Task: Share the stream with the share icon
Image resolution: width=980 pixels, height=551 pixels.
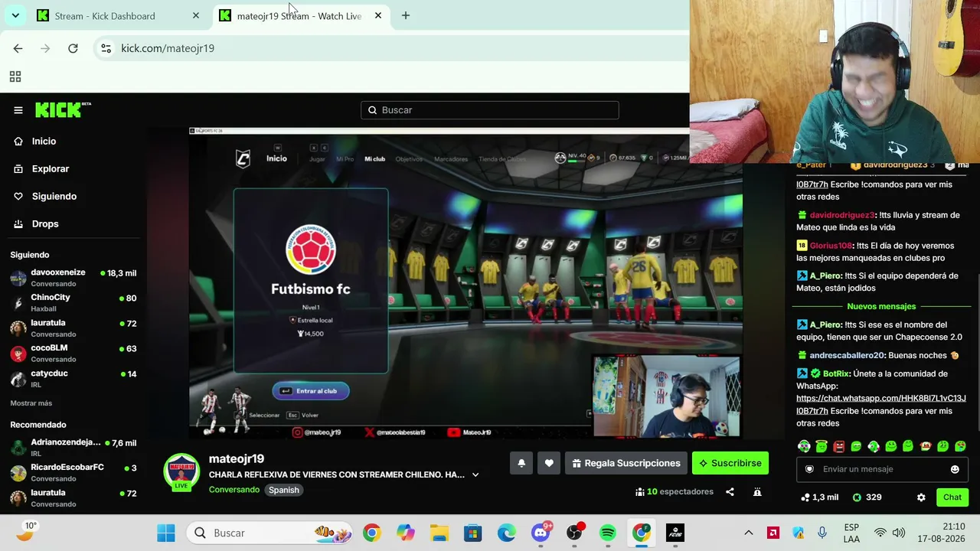Action: pyautogui.click(x=730, y=492)
